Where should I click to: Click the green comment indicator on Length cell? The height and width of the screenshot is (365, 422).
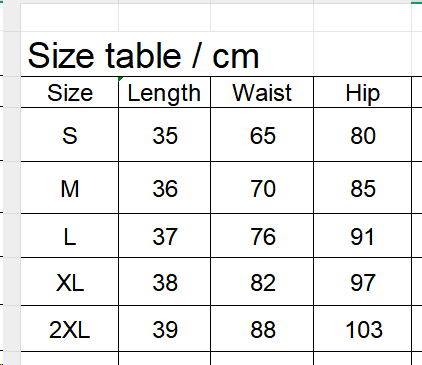pyautogui.click(x=120, y=79)
